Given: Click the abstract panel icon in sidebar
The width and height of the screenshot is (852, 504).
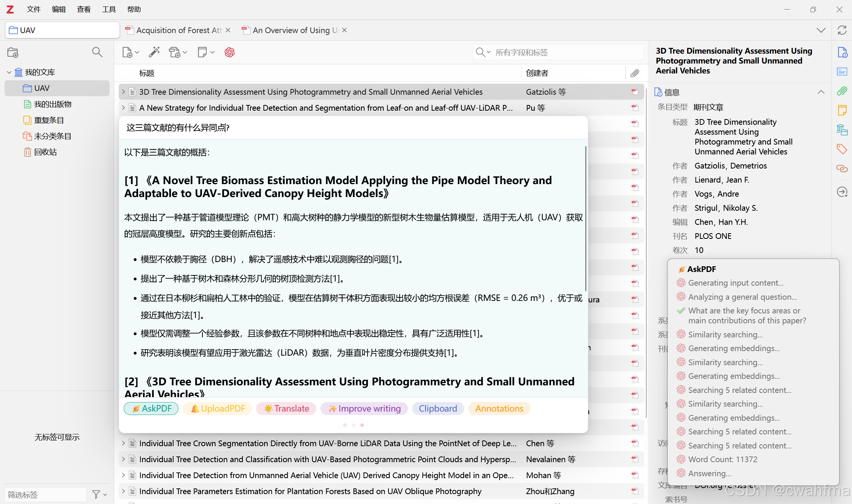Looking at the screenshot, I should [842, 72].
